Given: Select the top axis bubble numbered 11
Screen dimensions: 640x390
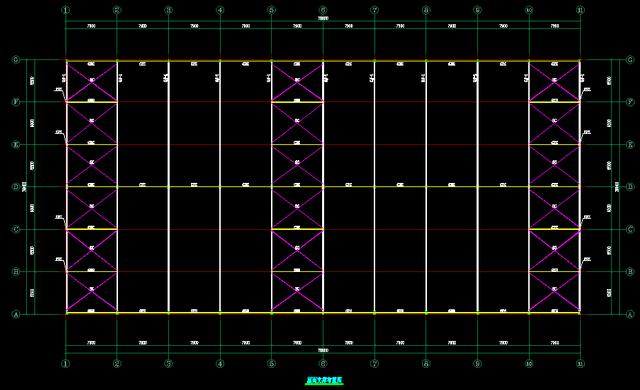Looking at the screenshot, I should 580,10.
